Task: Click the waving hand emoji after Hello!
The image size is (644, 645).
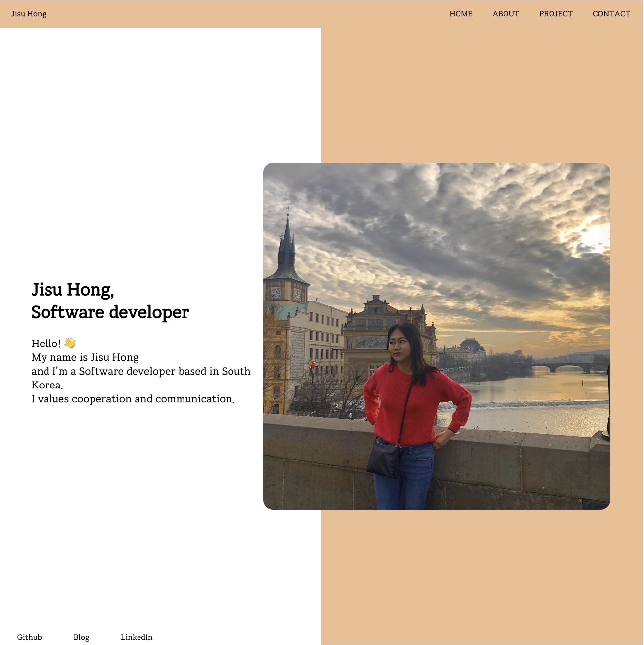Action: tap(70, 343)
